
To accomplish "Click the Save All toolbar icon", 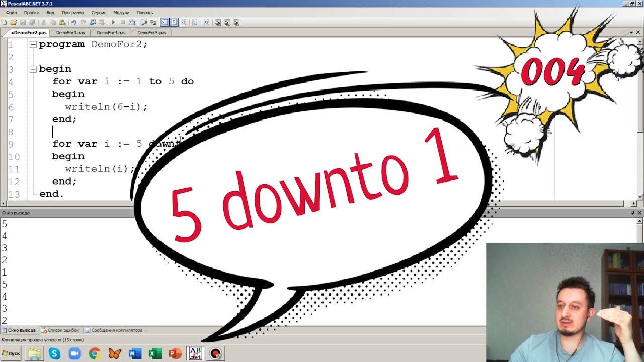I will coord(32,22).
